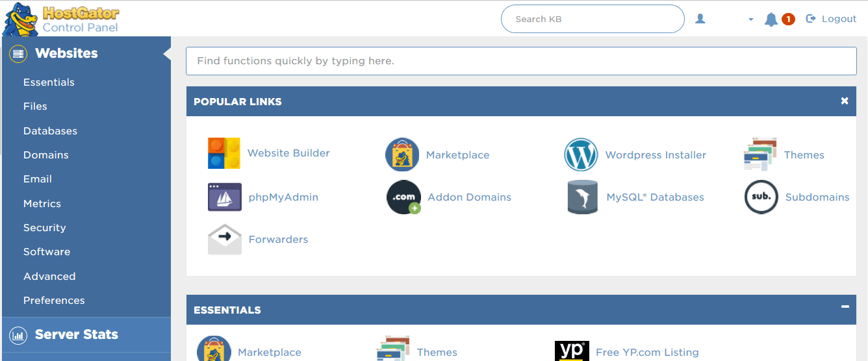Close the Popular Links panel
This screenshot has height=361, width=868.
pos(845,101)
